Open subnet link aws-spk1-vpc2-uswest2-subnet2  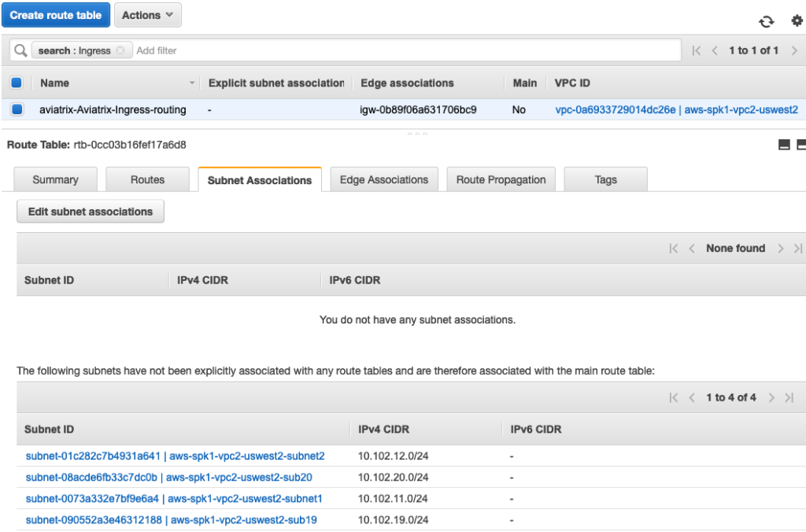176,456
